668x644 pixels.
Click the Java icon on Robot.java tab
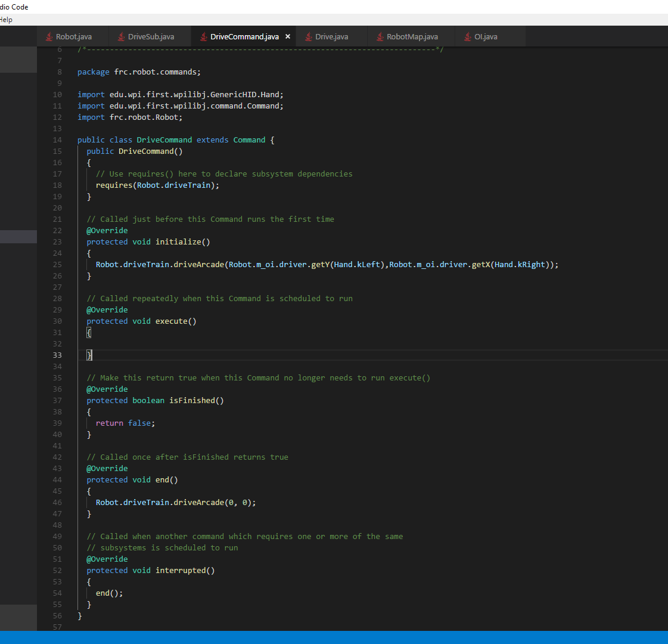(x=49, y=36)
